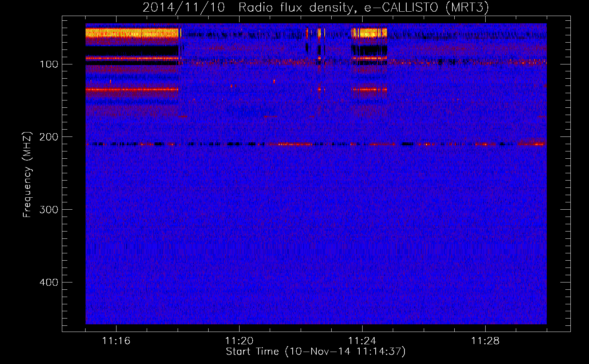
Task: Click the "11:24" time tick label
Action: 362,341
